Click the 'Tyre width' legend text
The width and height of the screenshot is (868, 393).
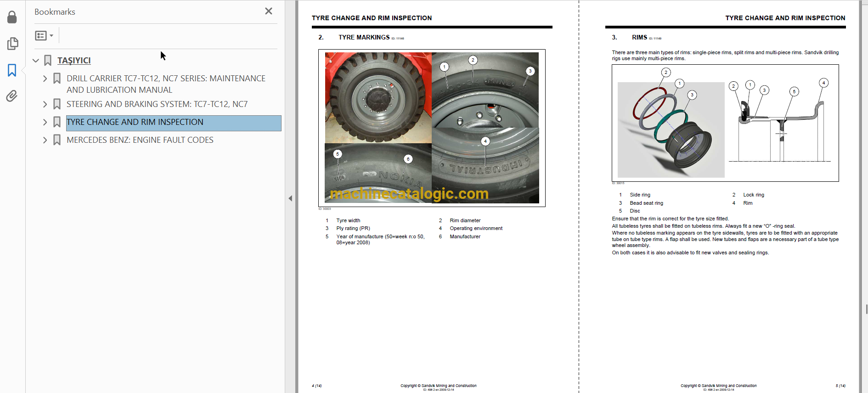coord(348,220)
